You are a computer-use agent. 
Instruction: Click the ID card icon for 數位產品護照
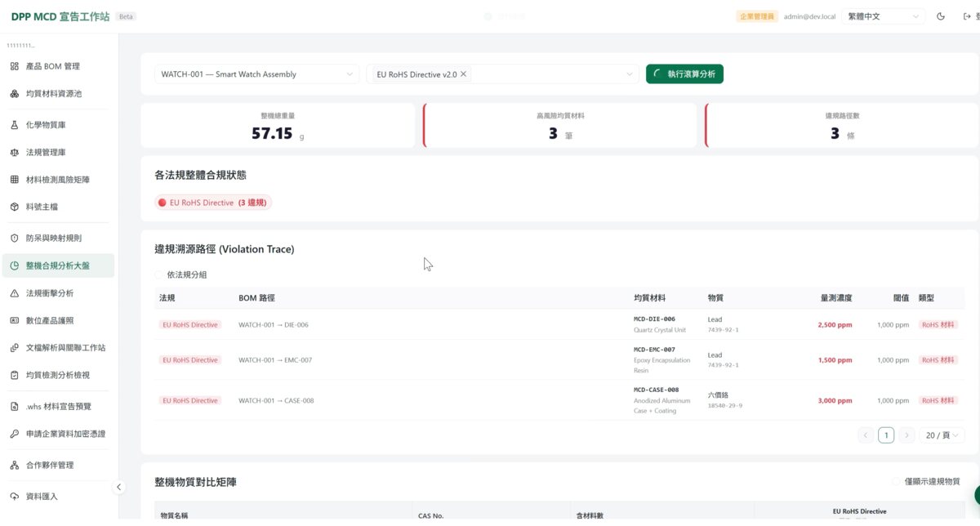(15, 320)
